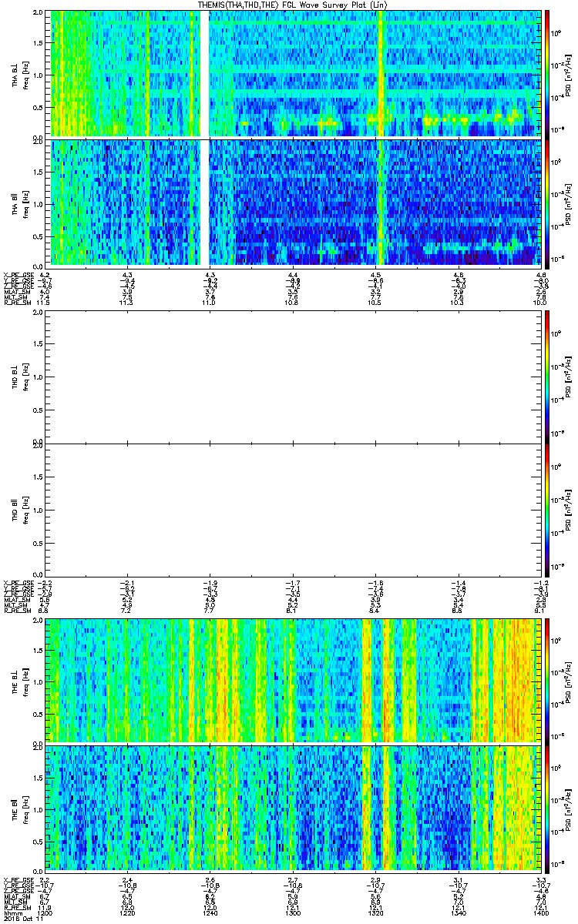This screenshot has height=924, width=578.
Task: Click the X_RE_GSE row label under THD panels
Action: click(18, 582)
